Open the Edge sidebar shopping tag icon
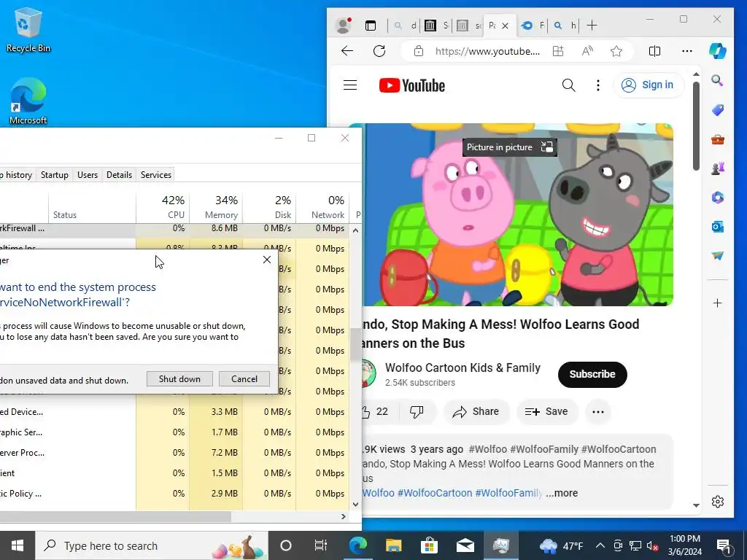Image resolution: width=747 pixels, height=560 pixels. point(718,110)
